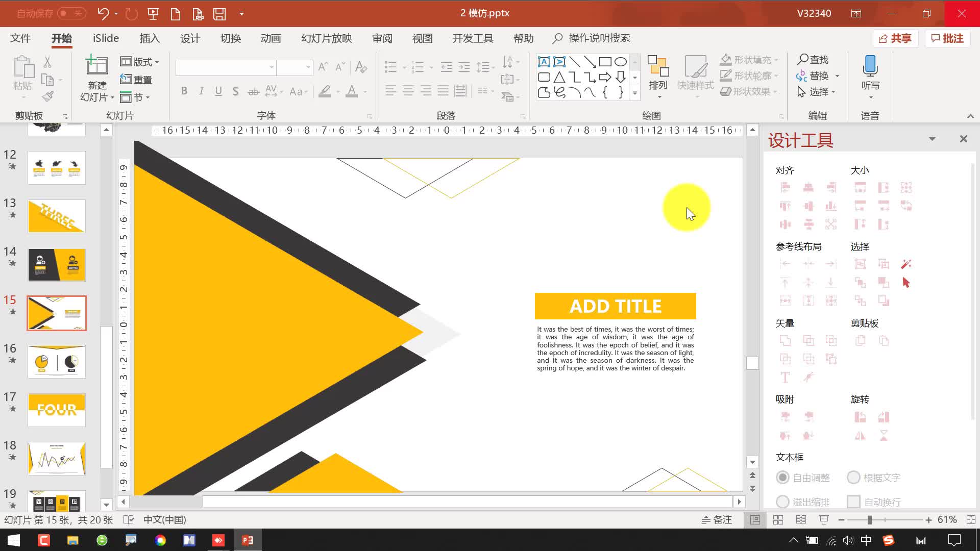Open the Arrange (排列) button
Viewport: 980px width, 551px height.
658,77
